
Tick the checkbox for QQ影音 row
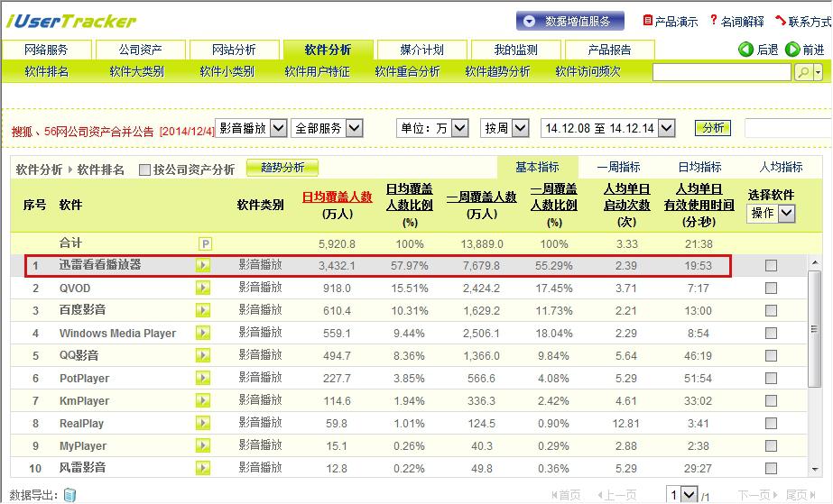pos(771,356)
